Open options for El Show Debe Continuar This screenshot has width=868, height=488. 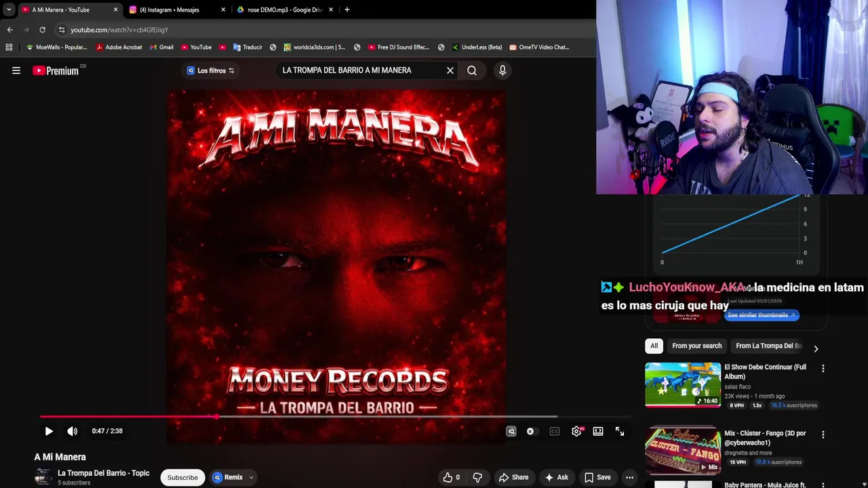pyautogui.click(x=823, y=369)
